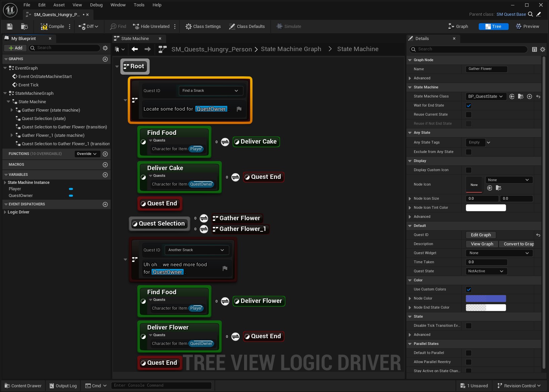
Task: Click View Graph for the Description
Action: [482, 244]
